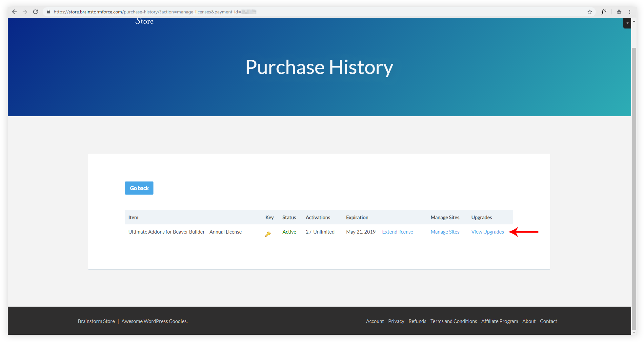Open the browser three-dot menu
644x342 pixels.
click(x=630, y=12)
